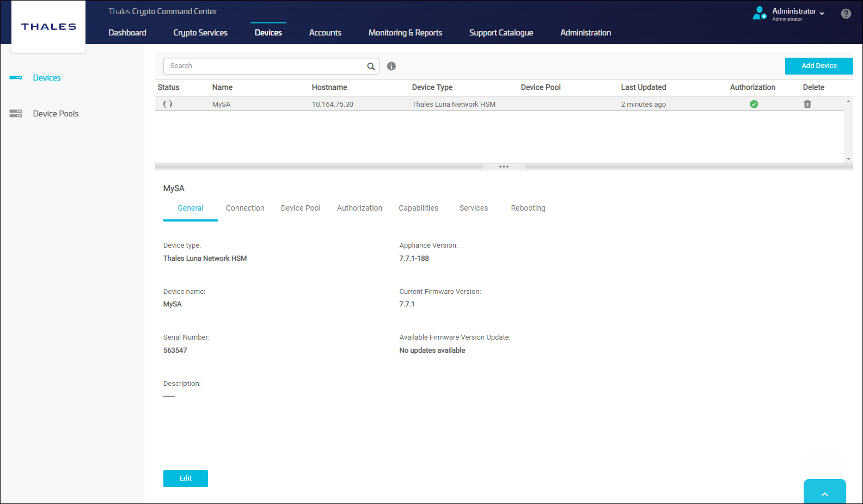The image size is (863, 504).
Task: Click the panel splitter dots handle
Action: (504, 167)
